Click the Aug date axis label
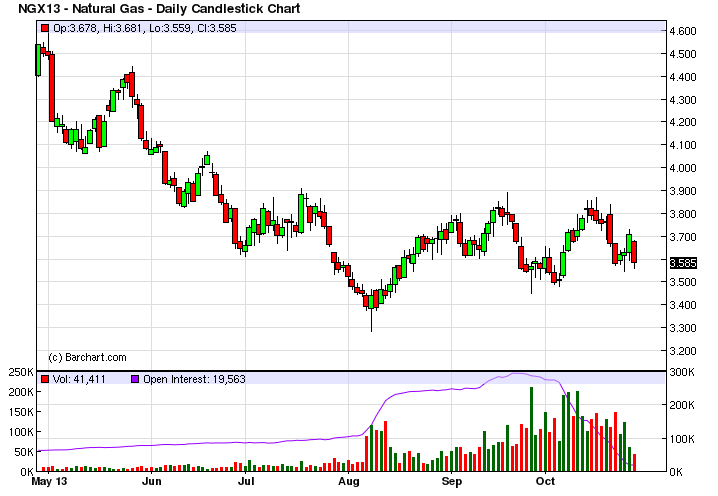Screen dimensions: 718x496 348,481
